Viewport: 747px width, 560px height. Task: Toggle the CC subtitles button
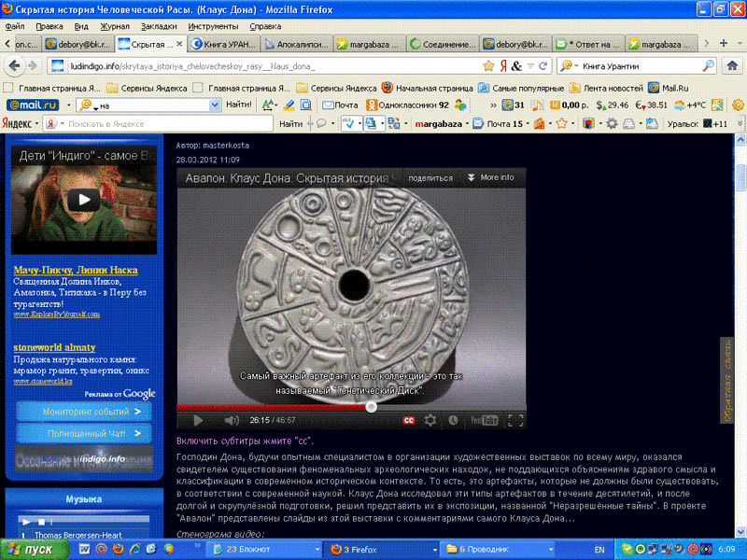point(409,420)
